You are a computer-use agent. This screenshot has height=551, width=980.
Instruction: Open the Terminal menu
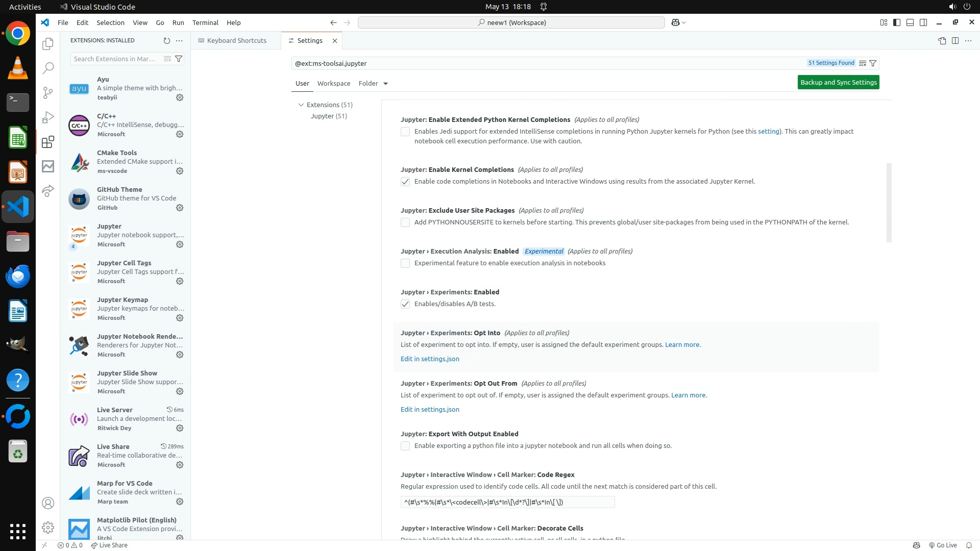(x=205, y=22)
